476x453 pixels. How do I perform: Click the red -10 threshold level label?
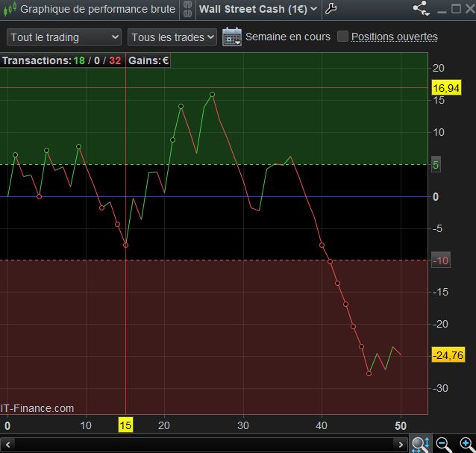[x=441, y=260]
